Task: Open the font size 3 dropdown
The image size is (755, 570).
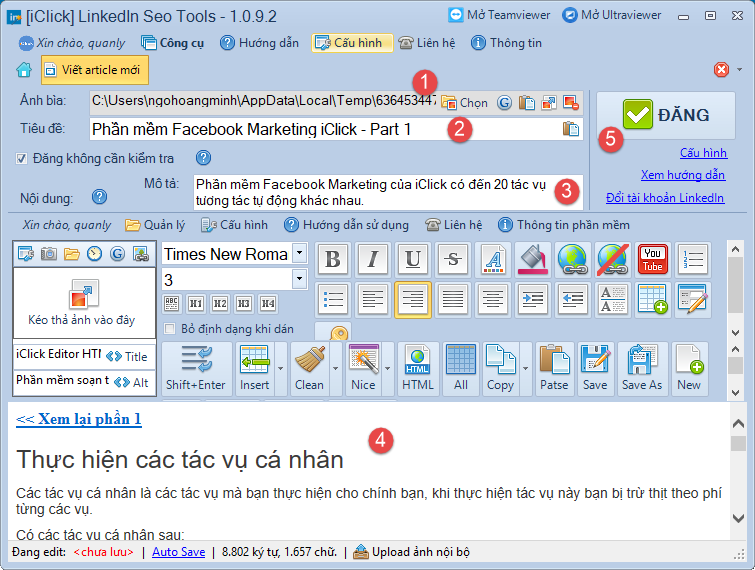Action: click(300, 279)
